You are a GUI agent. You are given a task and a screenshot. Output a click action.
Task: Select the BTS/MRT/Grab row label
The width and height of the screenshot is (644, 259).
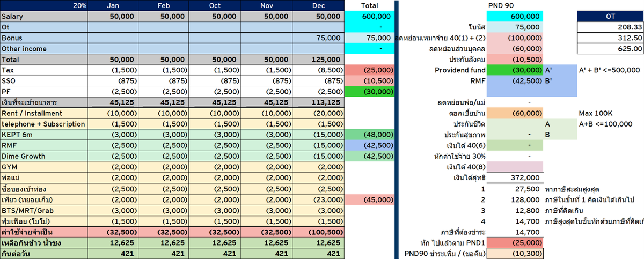point(44,210)
